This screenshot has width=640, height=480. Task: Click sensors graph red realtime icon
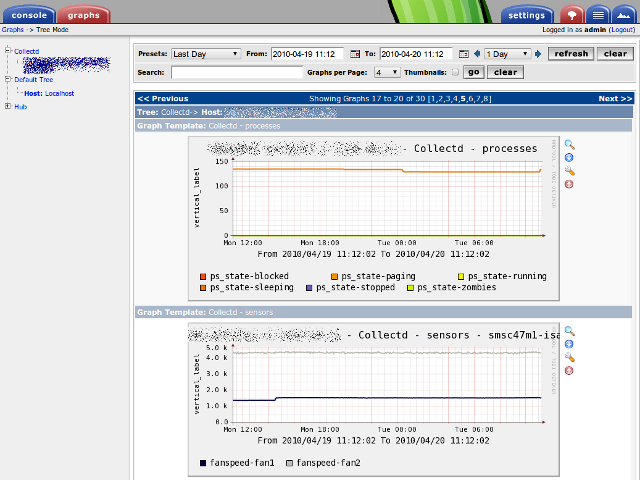pyautogui.click(x=569, y=371)
